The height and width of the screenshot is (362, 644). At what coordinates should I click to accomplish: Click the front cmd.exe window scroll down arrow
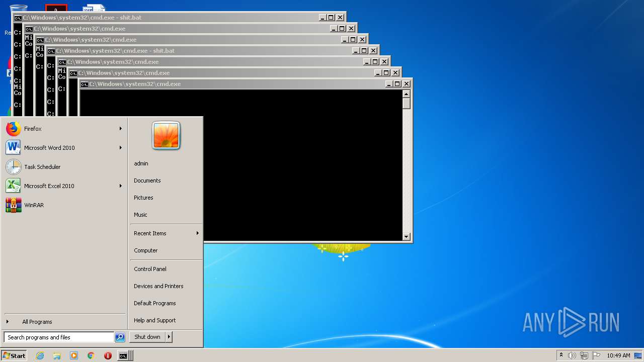tap(407, 237)
